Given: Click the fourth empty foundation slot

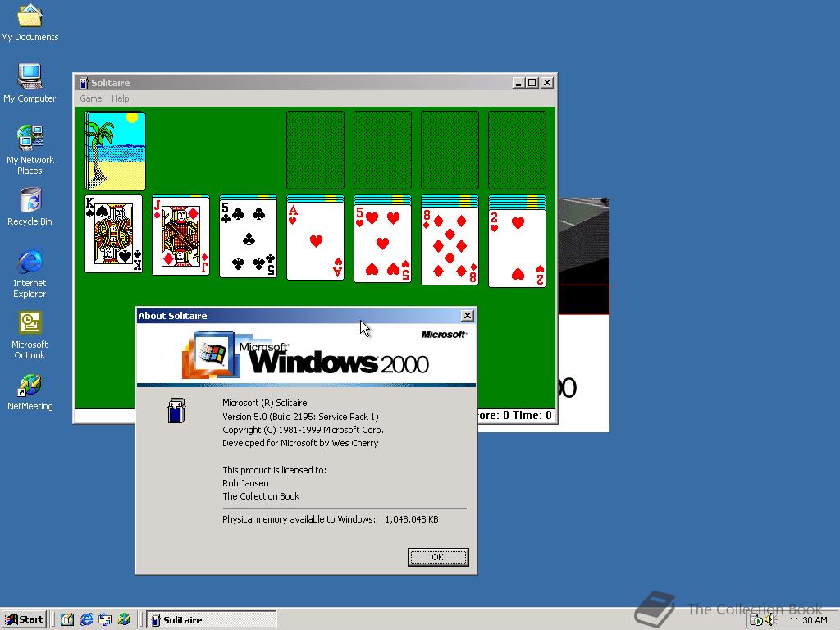Looking at the screenshot, I should [517, 150].
